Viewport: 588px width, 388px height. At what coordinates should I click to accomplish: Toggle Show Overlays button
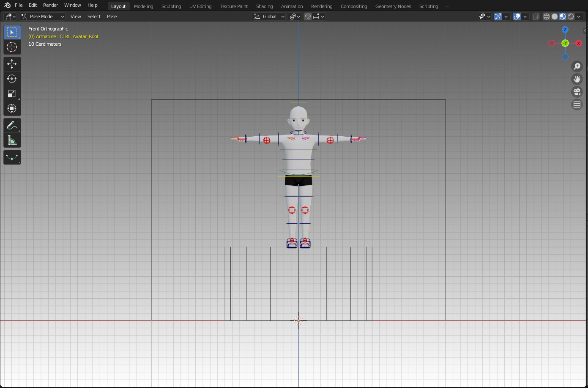click(517, 17)
